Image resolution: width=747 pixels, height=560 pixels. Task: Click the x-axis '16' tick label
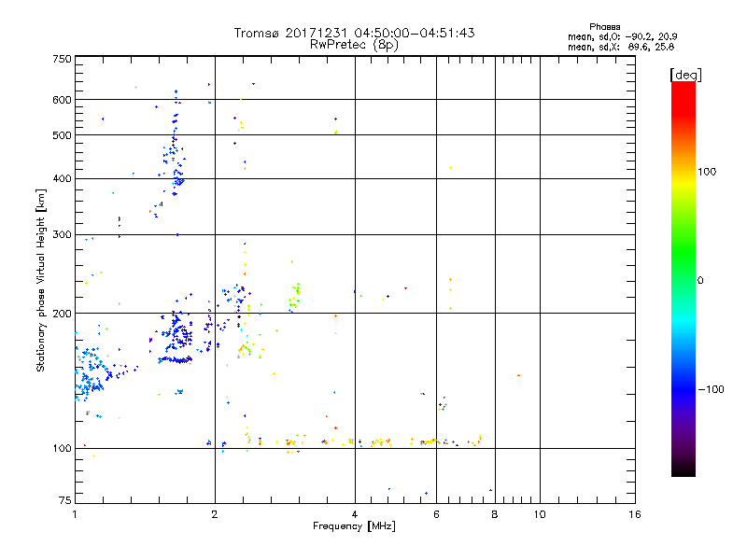pos(635,514)
